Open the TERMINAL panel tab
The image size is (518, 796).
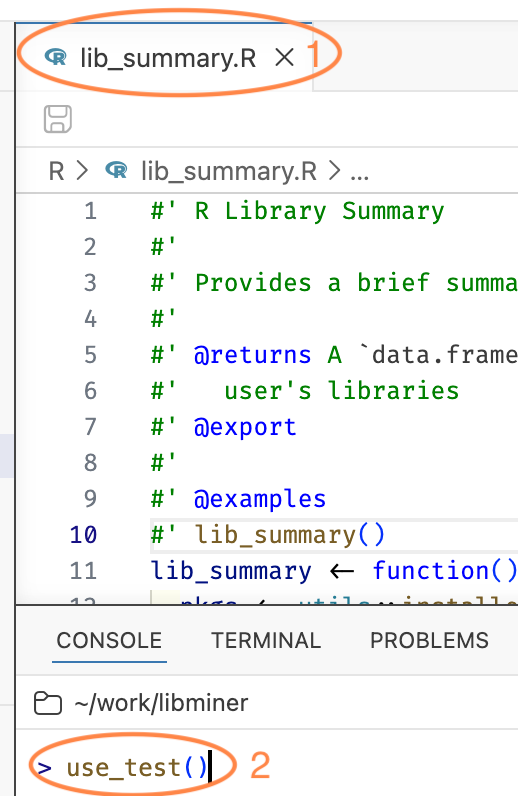point(266,641)
